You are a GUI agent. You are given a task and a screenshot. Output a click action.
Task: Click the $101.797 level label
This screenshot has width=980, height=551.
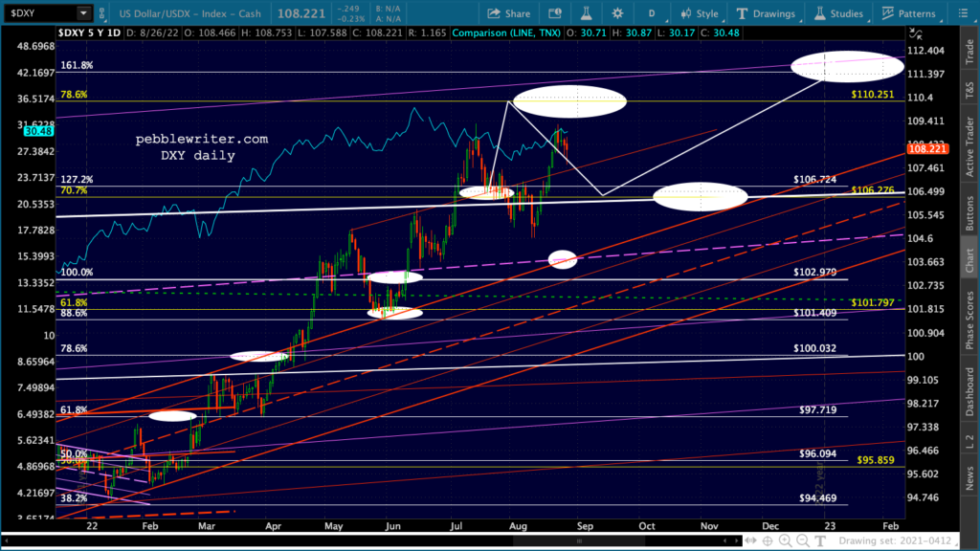[873, 302]
